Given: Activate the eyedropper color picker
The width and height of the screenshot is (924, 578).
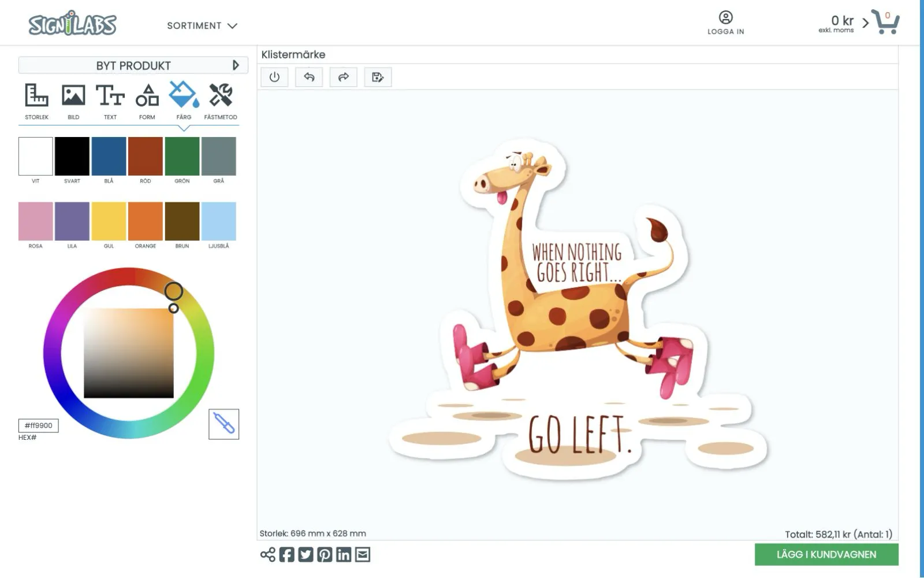Looking at the screenshot, I should tap(224, 424).
